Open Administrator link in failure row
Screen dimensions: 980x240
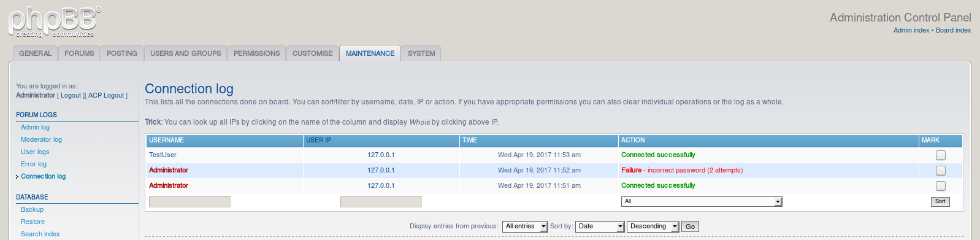(169, 170)
